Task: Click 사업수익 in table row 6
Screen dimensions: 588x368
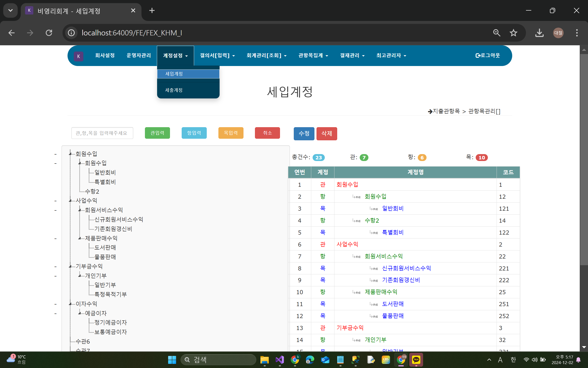Action: [347, 244]
